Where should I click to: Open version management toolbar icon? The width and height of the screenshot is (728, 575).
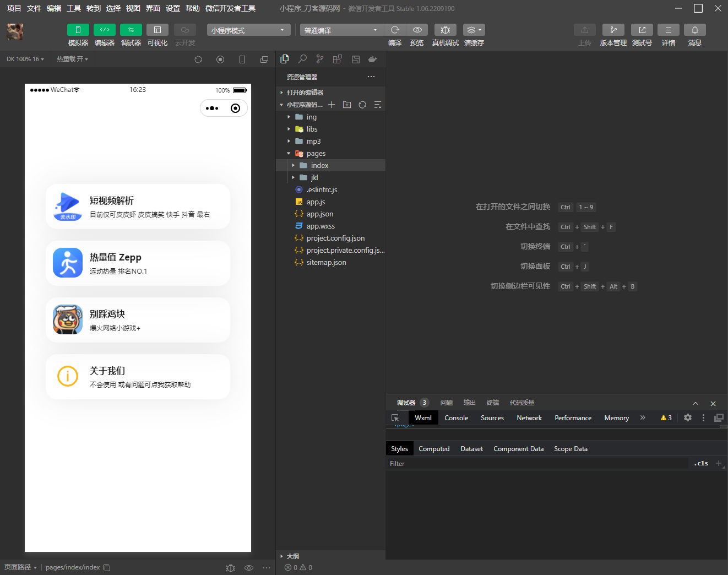pos(613,30)
